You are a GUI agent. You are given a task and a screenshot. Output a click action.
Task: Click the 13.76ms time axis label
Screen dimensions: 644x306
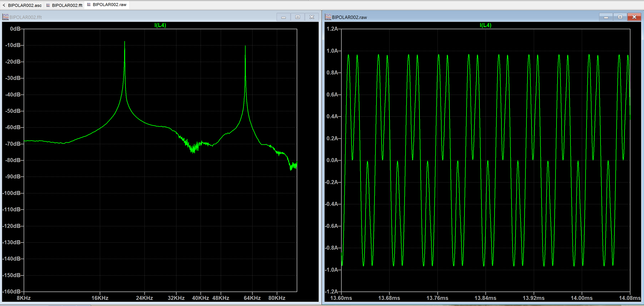click(x=437, y=298)
